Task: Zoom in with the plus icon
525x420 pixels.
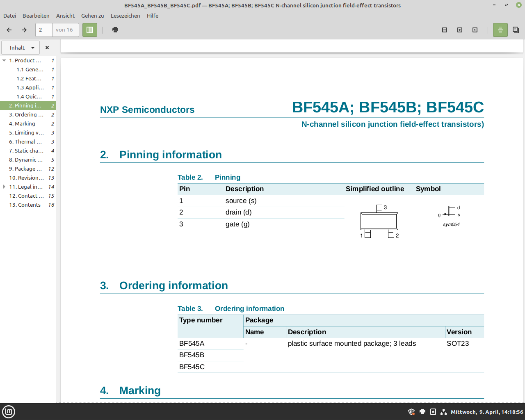Action: [460, 30]
